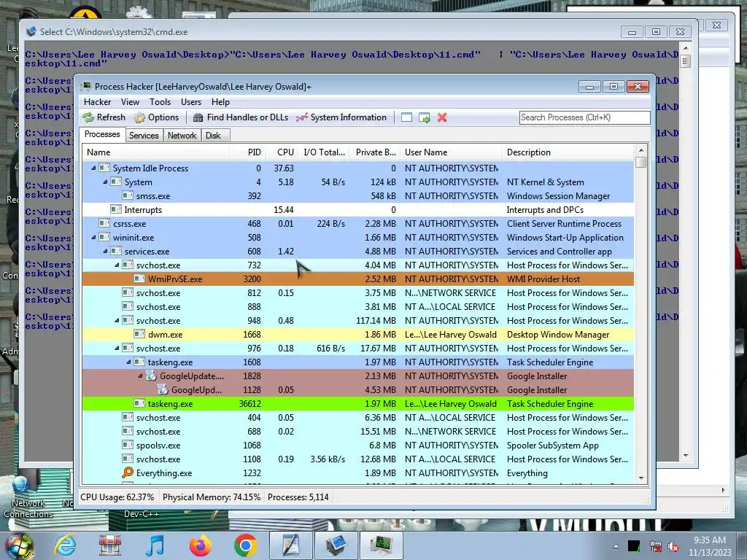The height and width of the screenshot is (560, 747).
Task: Collapse taskeng.exe PID 1608 node
Action: pos(128,362)
